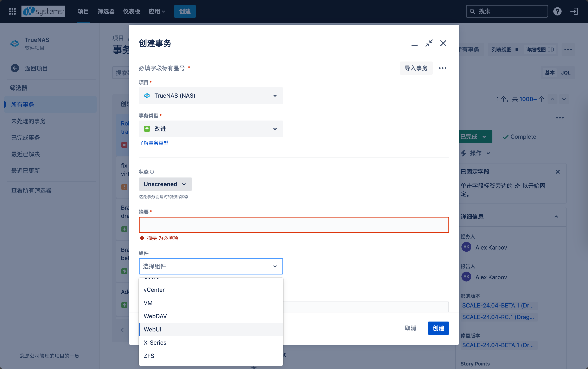Click the shrink dialog arrows icon

tap(429, 43)
